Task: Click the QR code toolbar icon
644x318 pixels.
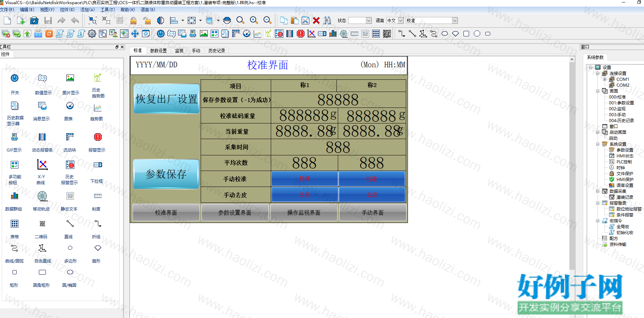Action: 387,34
